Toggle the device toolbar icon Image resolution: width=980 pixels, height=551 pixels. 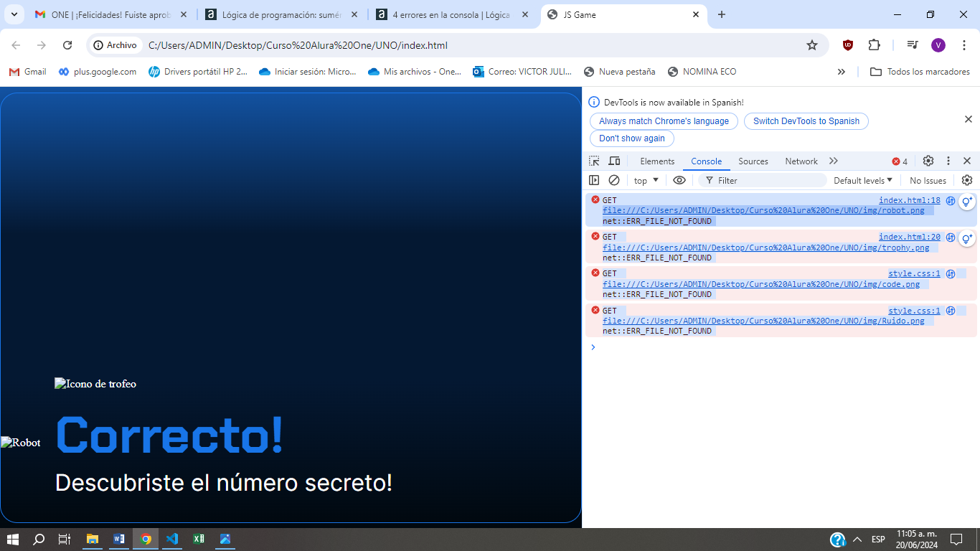pos(614,161)
